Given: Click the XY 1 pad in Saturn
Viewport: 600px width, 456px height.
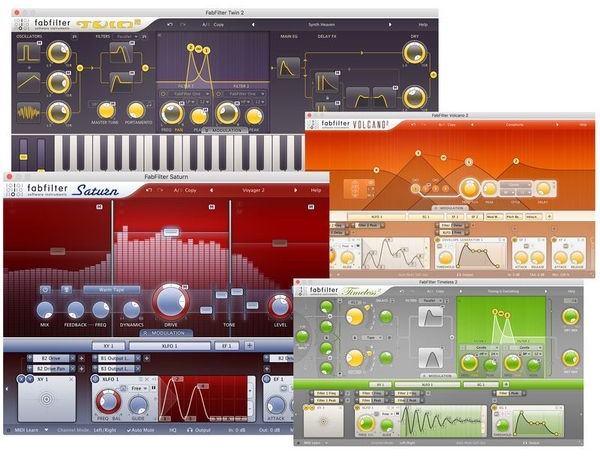Looking at the screenshot, I should [47, 399].
